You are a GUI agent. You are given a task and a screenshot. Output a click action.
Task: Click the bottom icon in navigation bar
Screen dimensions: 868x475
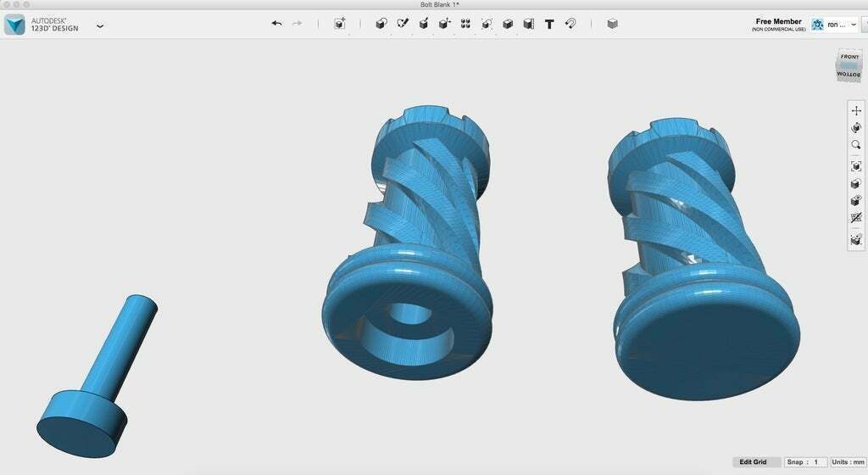(x=856, y=239)
